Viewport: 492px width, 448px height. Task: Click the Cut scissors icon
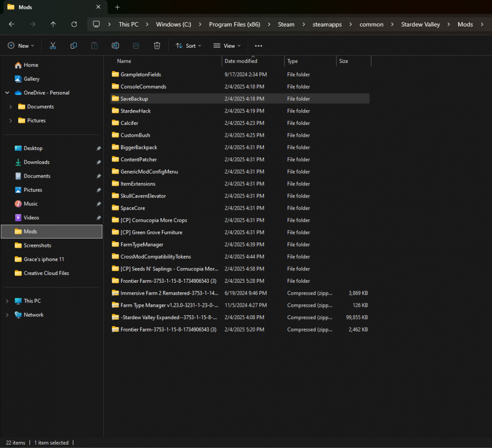(53, 46)
